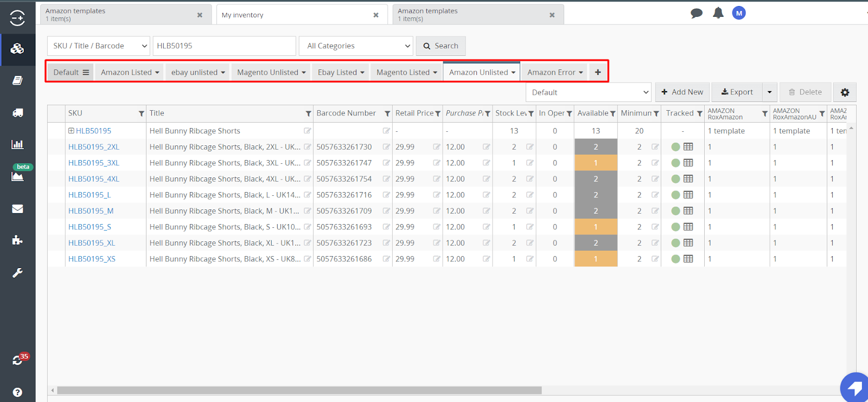Open batch table icon for HLB50195_3XL
Screen dimensions: 868x402
pyautogui.click(x=688, y=163)
